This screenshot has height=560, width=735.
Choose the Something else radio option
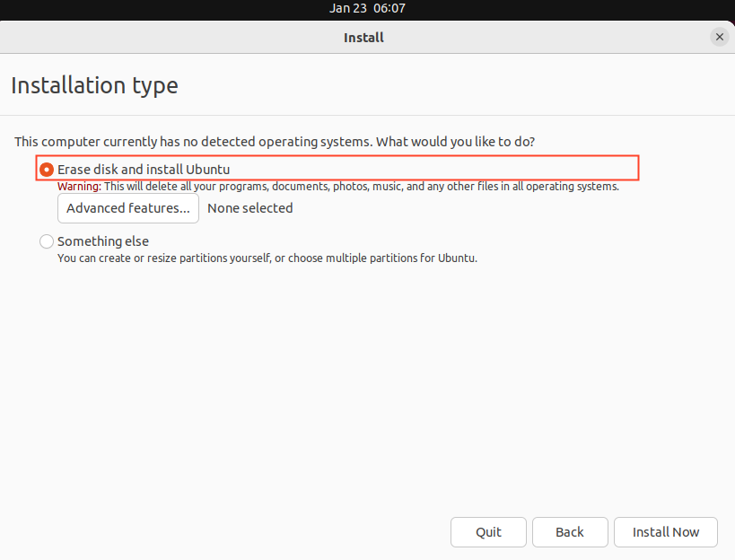click(x=47, y=241)
